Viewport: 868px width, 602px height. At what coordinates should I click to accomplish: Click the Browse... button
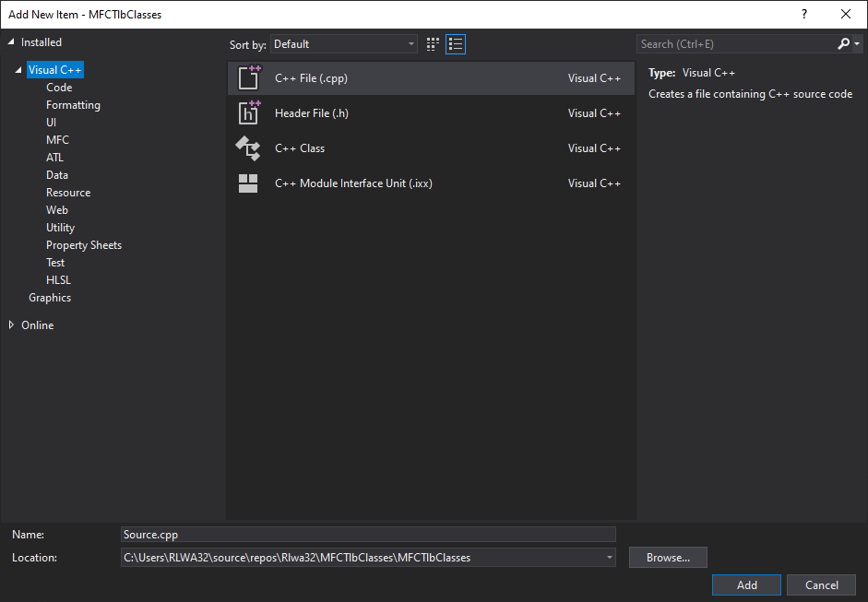(x=668, y=557)
